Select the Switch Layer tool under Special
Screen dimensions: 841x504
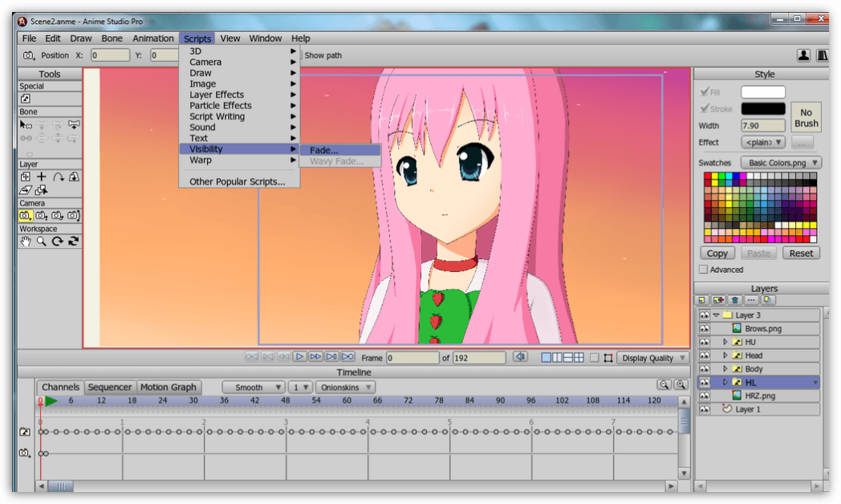coord(25,99)
